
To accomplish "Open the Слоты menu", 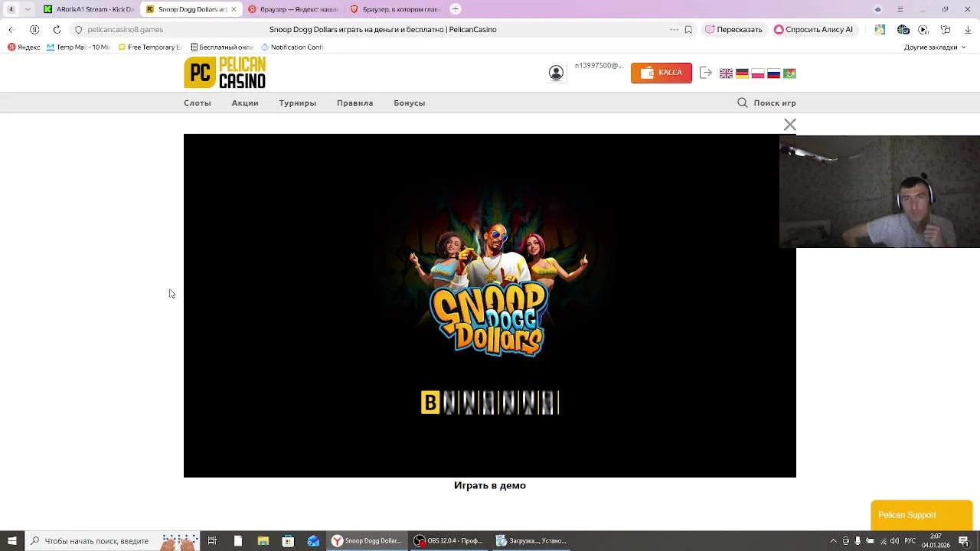I will pos(198,103).
